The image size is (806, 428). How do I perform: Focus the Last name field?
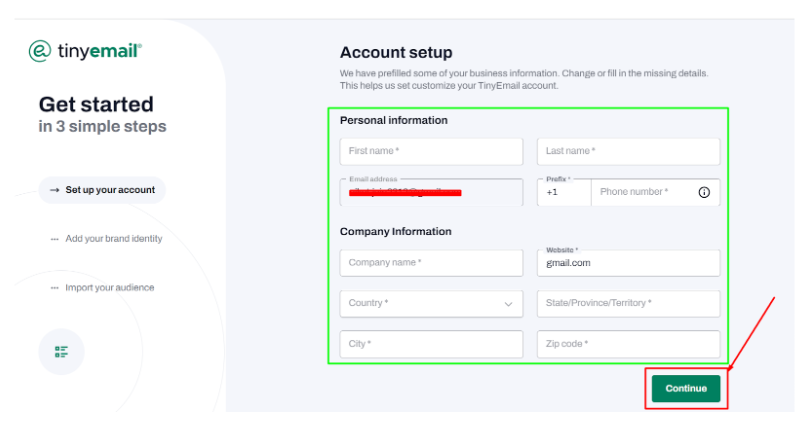coord(628,151)
